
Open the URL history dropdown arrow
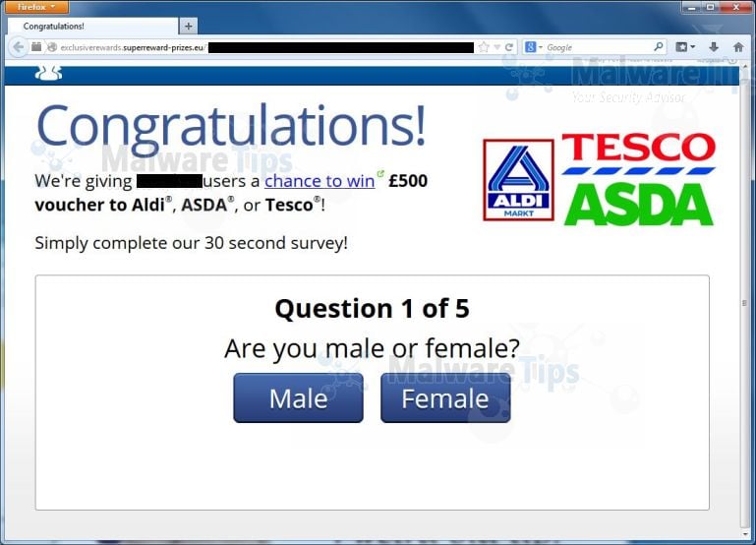(x=497, y=47)
